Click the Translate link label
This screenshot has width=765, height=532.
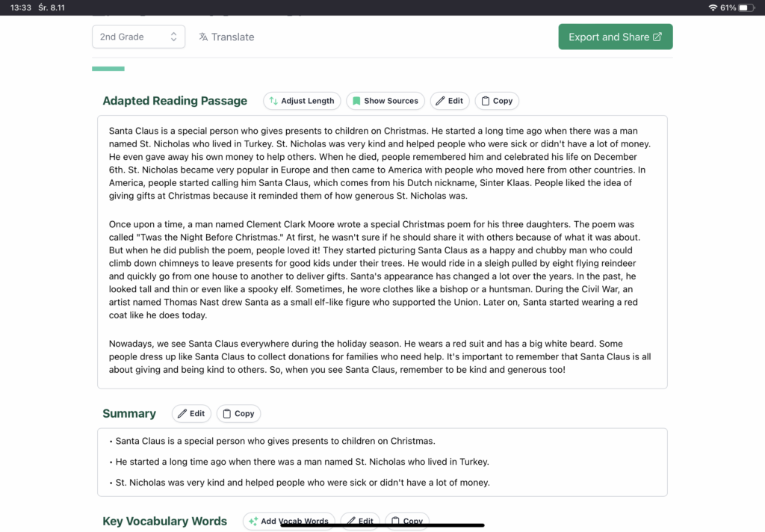point(232,37)
